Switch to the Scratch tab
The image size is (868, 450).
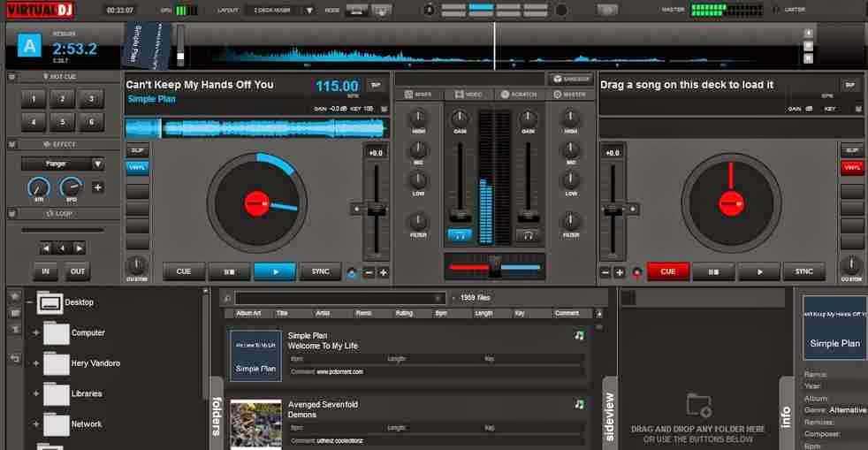(519, 95)
